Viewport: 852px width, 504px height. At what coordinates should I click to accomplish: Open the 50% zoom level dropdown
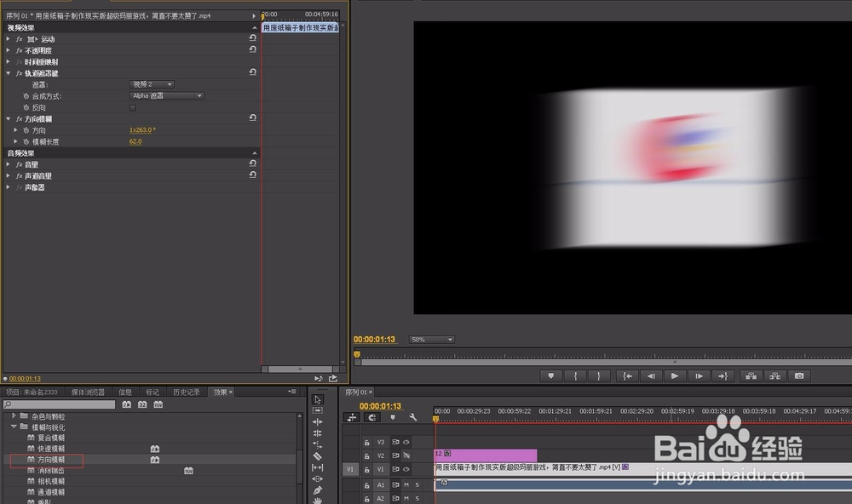[431, 340]
